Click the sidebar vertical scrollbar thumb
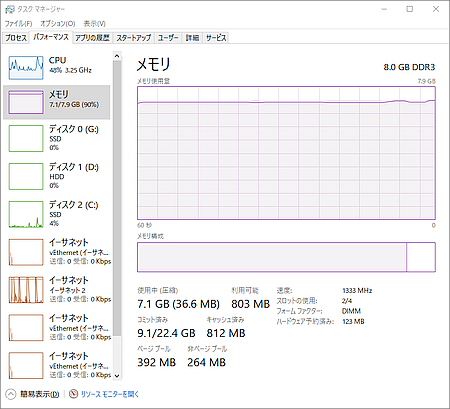This screenshot has height=409, width=450. 117,197
